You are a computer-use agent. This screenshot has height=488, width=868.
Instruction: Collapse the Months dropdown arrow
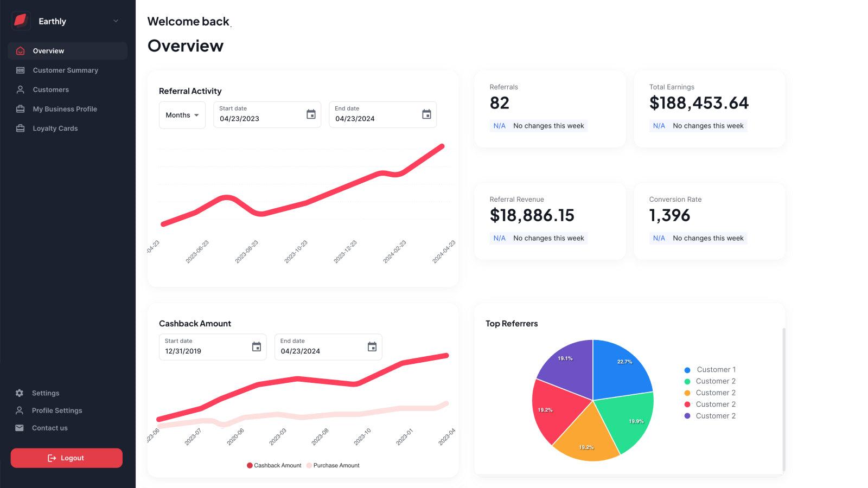tap(196, 115)
